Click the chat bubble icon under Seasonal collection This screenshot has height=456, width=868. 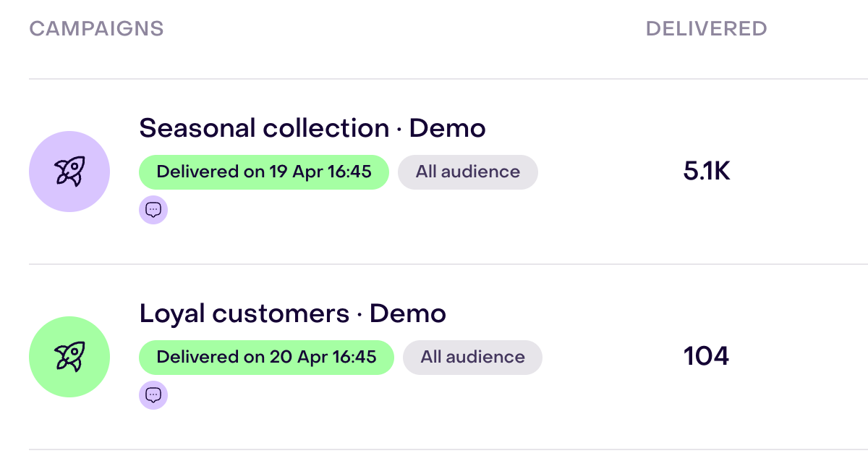pyautogui.click(x=153, y=210)
